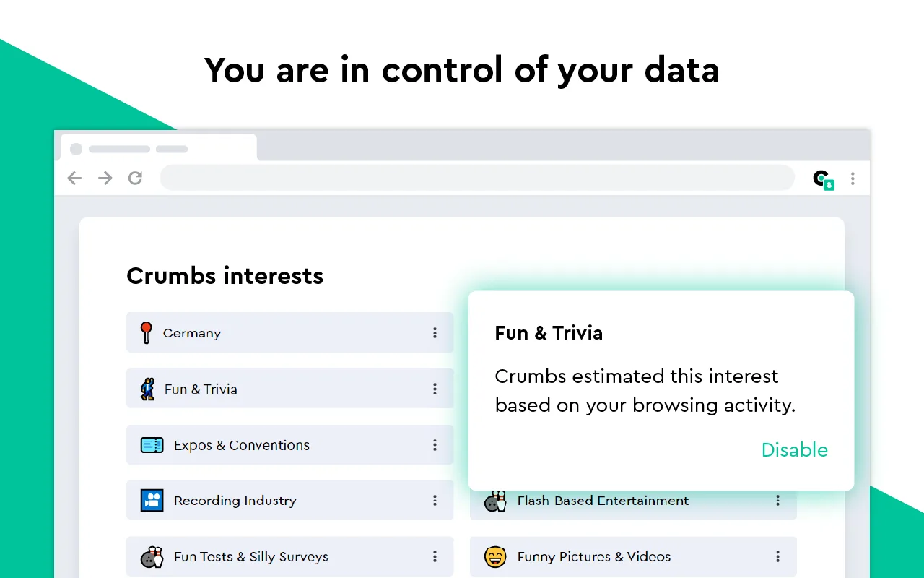This screenshot has height=578, width=924.
Task: Select the Fun Tests & Silly Surveys interest
Action: pyautogui.click(x=250, y=556)
